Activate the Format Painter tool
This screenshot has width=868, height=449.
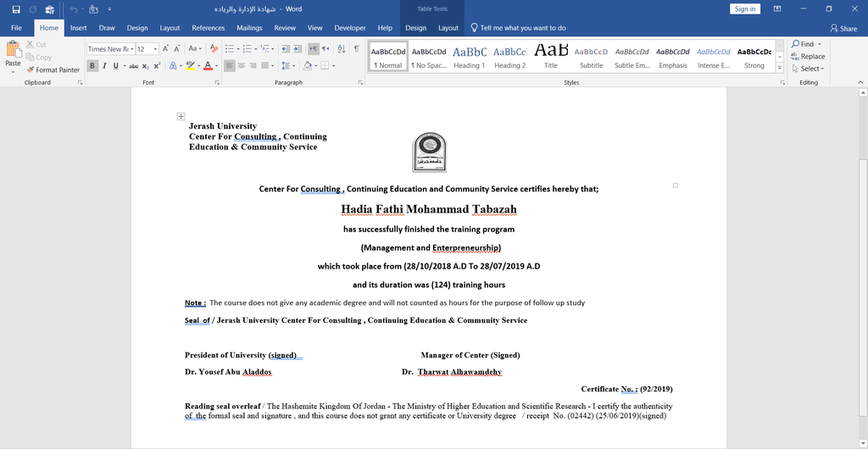pos(53,69)
